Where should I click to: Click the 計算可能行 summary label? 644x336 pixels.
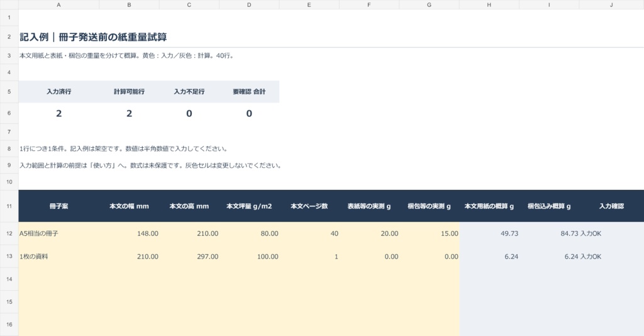point(129,92)
